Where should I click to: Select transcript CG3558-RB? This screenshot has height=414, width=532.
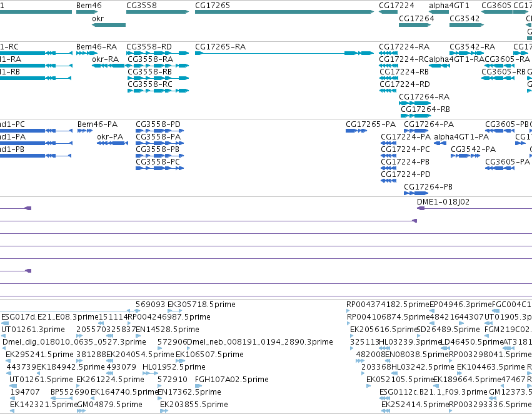tap(158, 78)
